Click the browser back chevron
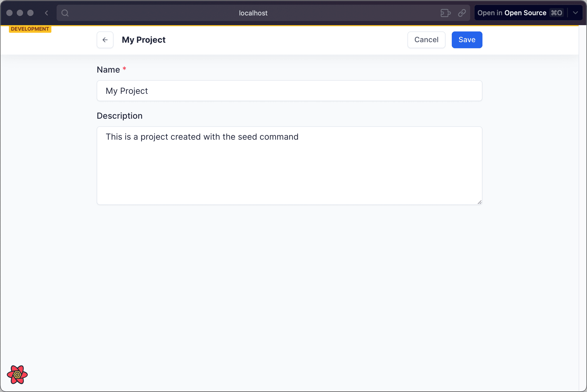The image size is (587, 392). coord(46,13)
